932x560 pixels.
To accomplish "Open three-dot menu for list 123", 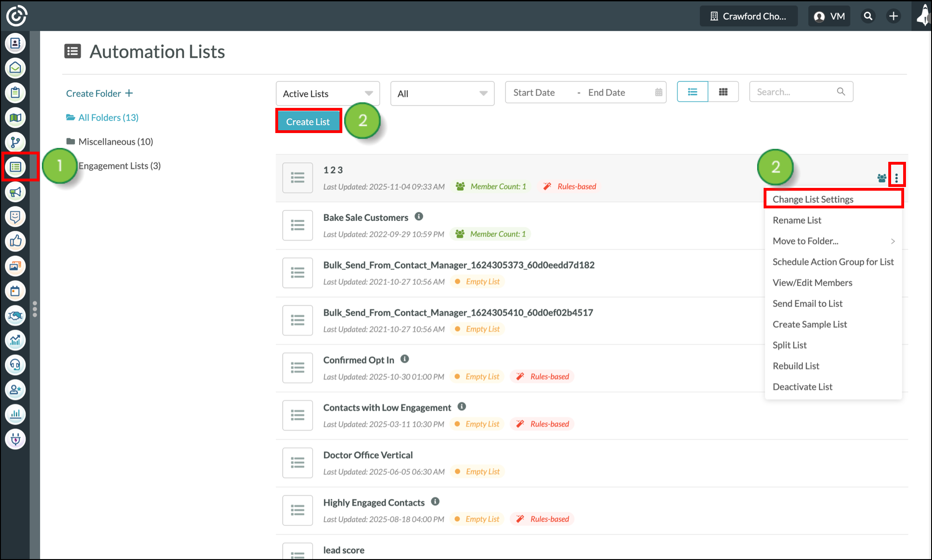I will tap(896, 178).
